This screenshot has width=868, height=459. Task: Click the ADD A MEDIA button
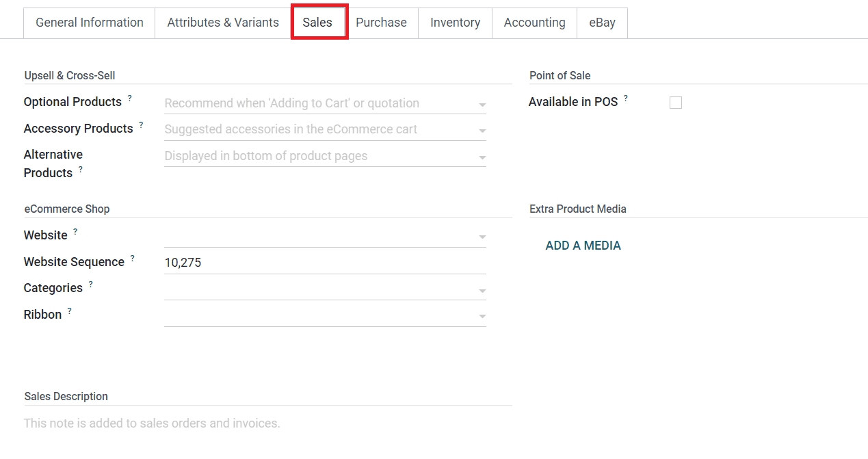click(583, 246)
